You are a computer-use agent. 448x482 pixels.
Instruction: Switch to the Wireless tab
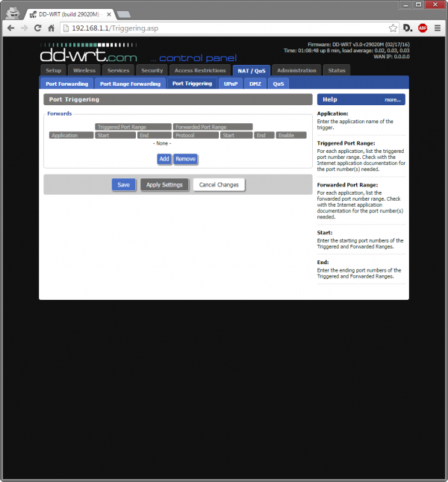[84, 70]
